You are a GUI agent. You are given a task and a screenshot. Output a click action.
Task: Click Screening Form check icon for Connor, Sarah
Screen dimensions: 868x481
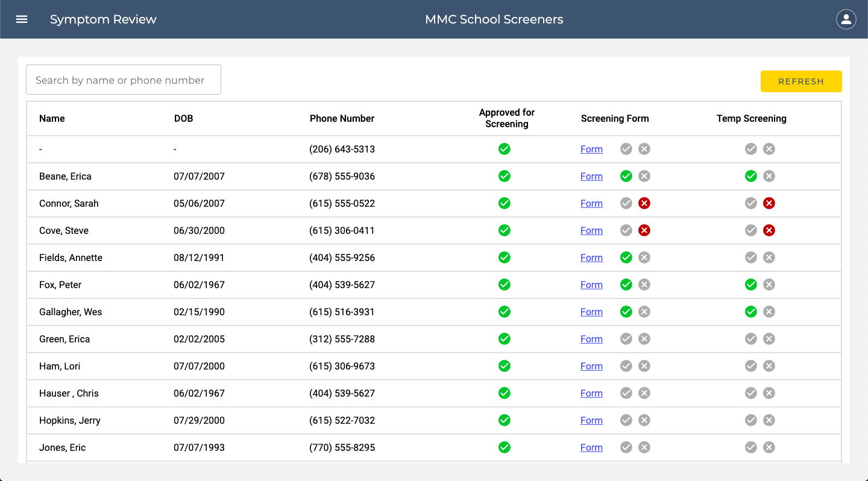pyautogui.click(x=626, y=203)
